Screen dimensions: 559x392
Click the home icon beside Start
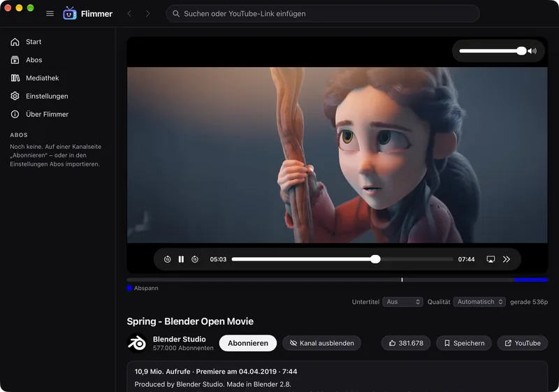[x=15, y=42]
